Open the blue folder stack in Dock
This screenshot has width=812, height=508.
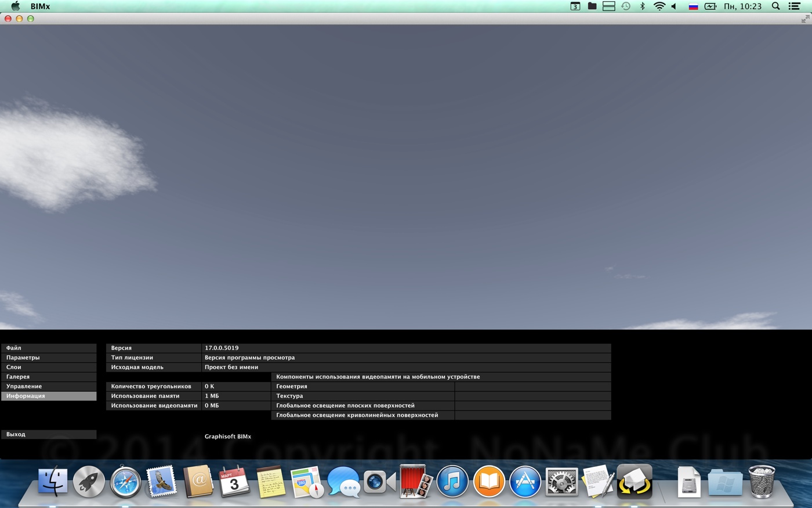point(725,482)
